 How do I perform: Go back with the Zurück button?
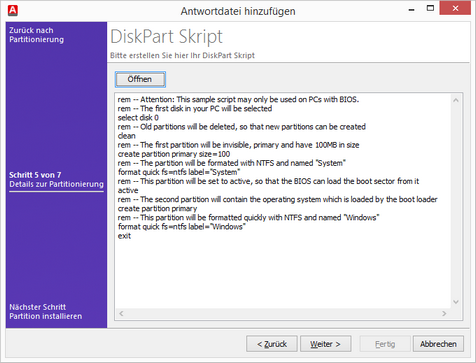pyautogui.click(x=272, y=344)
